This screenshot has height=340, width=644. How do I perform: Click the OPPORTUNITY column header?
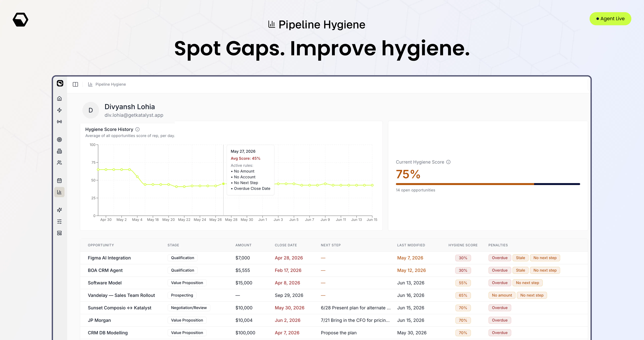point(101,245)
